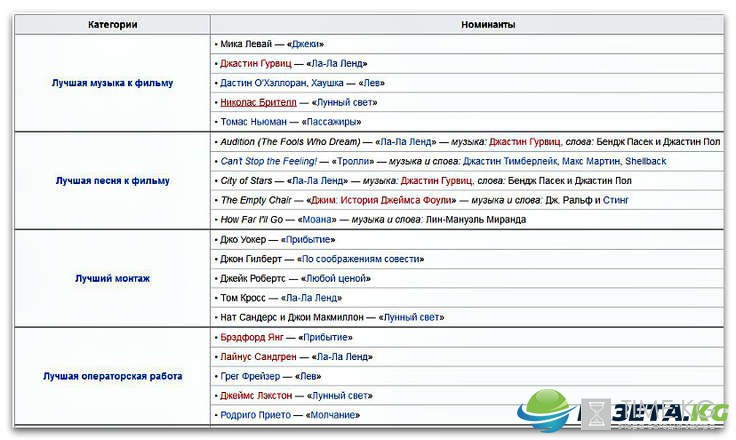
Task: Click 'Лунный свет' link in the Нат Сандерс row
Action: (x=412, y=317)
